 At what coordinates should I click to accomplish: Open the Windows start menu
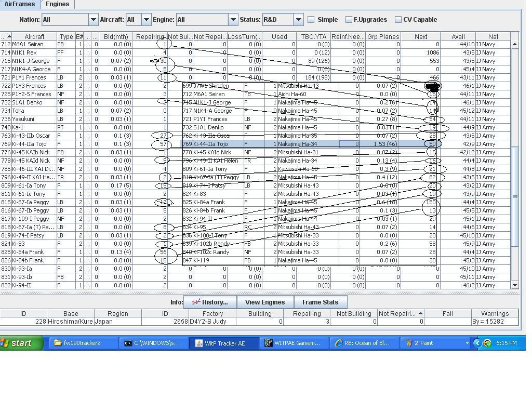click(22, 343)
